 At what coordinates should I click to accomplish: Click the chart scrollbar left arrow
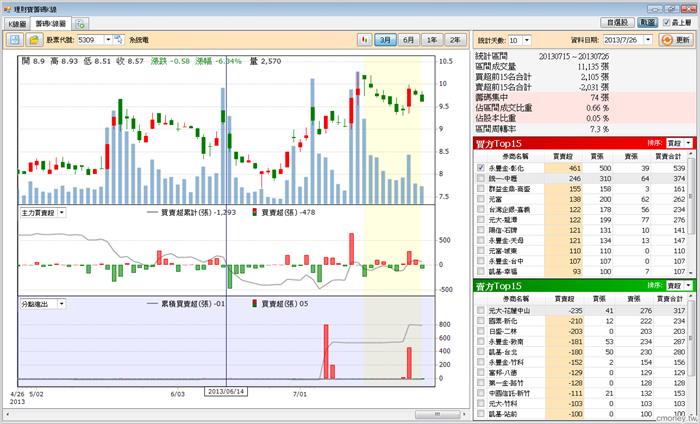(7, 414)
